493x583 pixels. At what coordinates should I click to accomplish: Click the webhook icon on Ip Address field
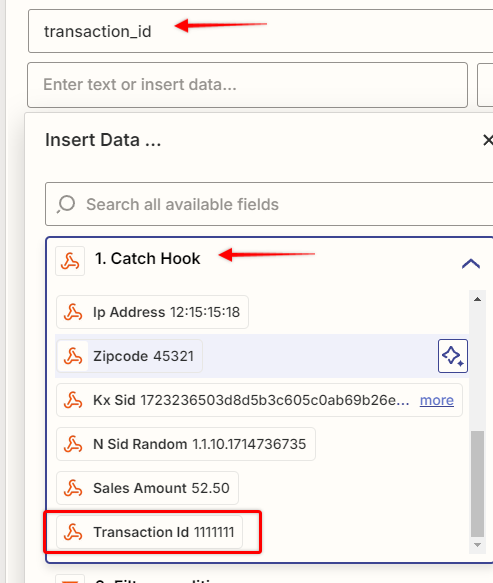click(x=73, y=312)
